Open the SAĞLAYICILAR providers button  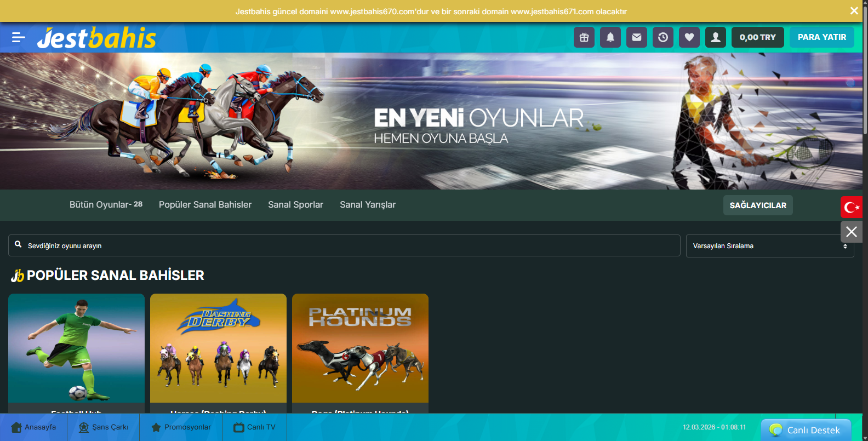coord(758,205)
